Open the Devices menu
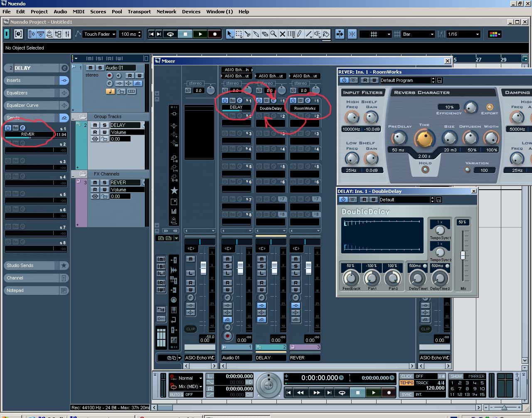This screenshot has width=532, height=418. click(x=191, y=12)
